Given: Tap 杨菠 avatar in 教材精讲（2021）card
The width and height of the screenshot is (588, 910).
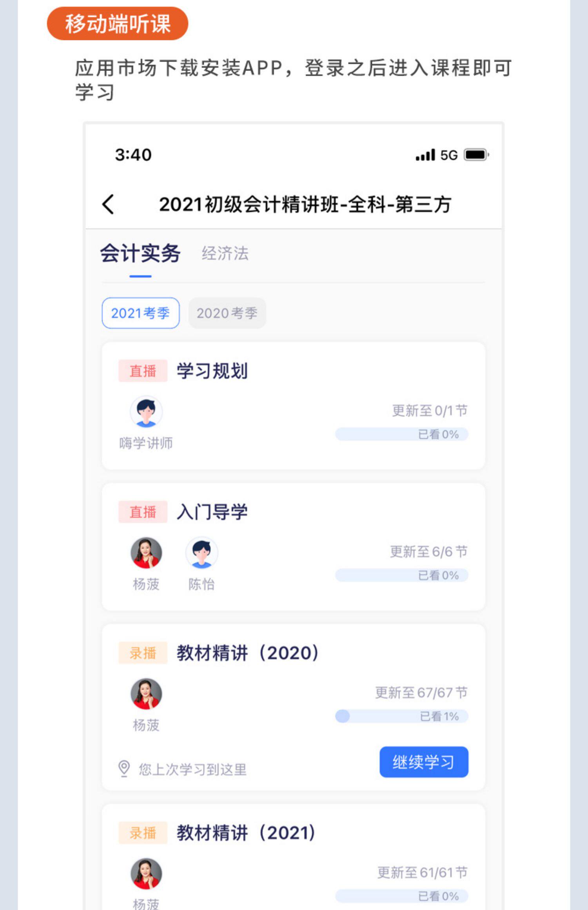Looking at the screenshot, I should 146,874.
